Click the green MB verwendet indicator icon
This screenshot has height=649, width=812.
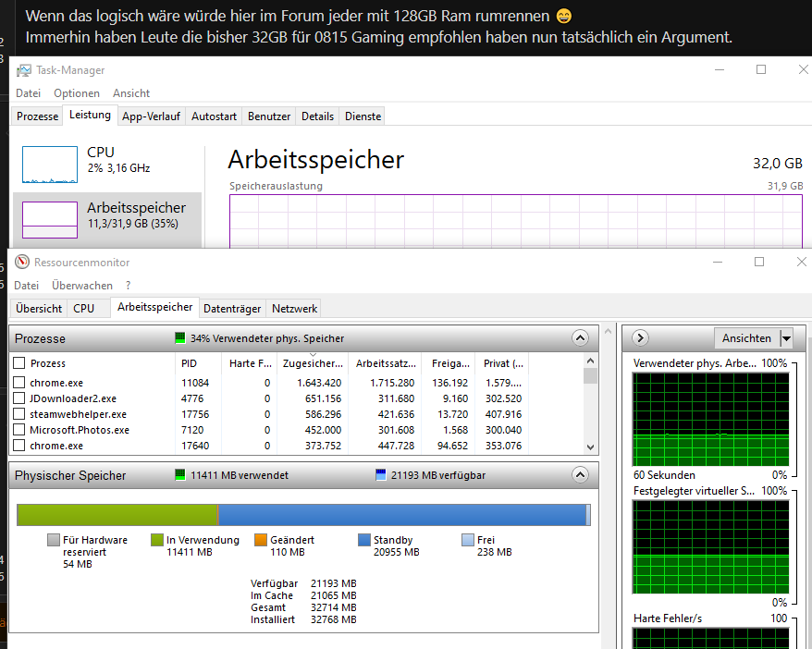(x=179, y=474)
